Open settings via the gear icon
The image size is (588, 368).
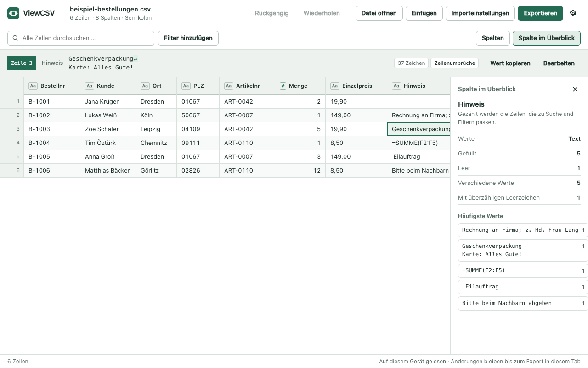pyautogui.click(x=573, y=13)
